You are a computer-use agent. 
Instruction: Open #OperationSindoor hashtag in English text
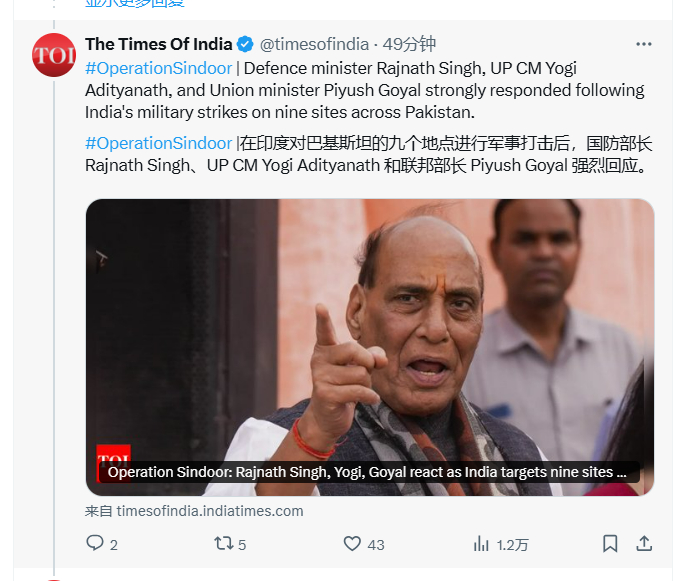(x=158, y=68)
